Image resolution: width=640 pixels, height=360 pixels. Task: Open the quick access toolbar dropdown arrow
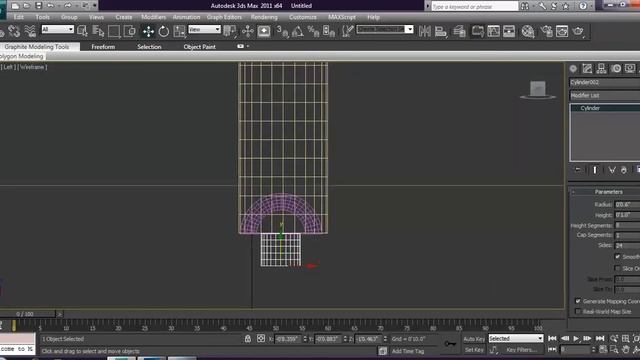point(95,6)
